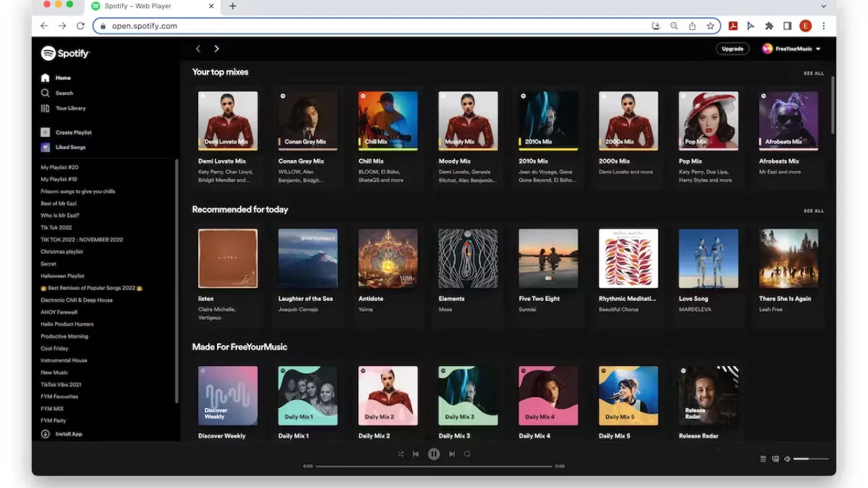Open the Elements album cover
This screenshot has height=488, width=868.
coord(468,258)
